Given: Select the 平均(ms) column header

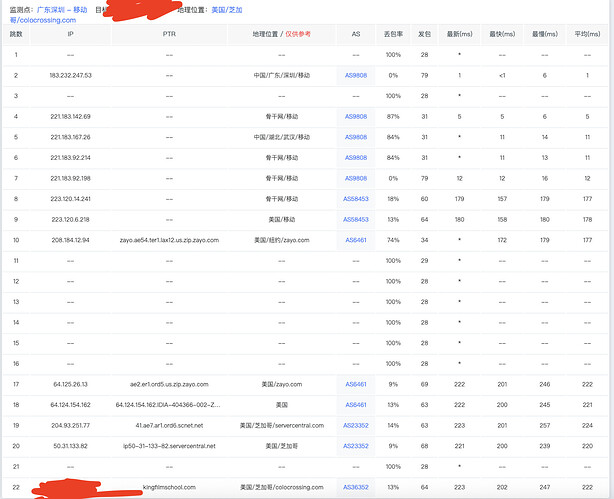Looking at the screenshot, I should tap(587, 34).
